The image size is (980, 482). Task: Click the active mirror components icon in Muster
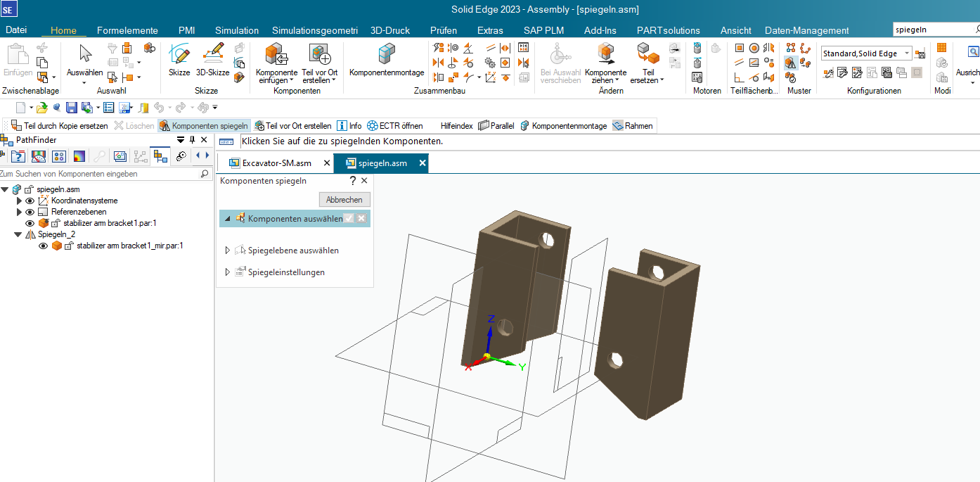[x=791, y=63]
